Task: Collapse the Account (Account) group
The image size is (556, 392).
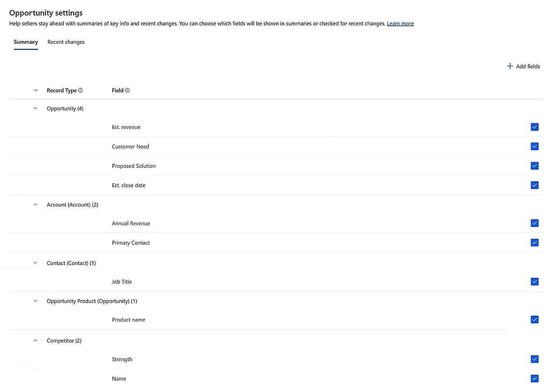Action: (35, 205)
